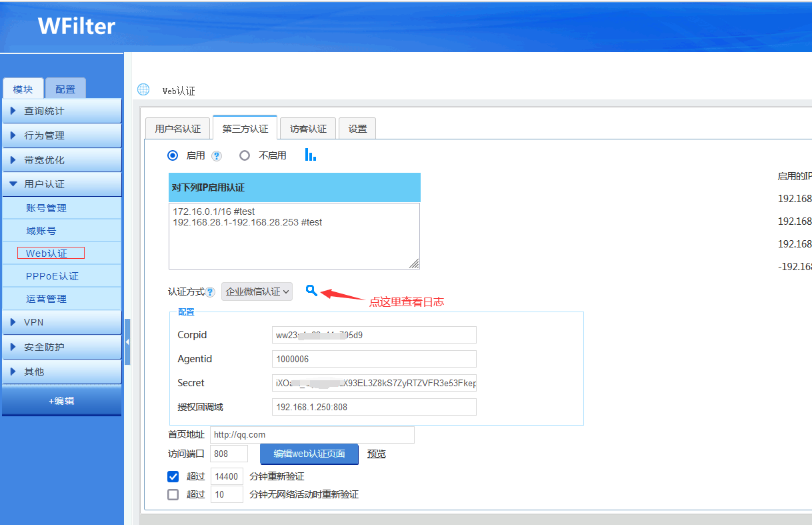Open 账号管理 in the sidebar
The image size is (812, 525).
click(46, 208)
